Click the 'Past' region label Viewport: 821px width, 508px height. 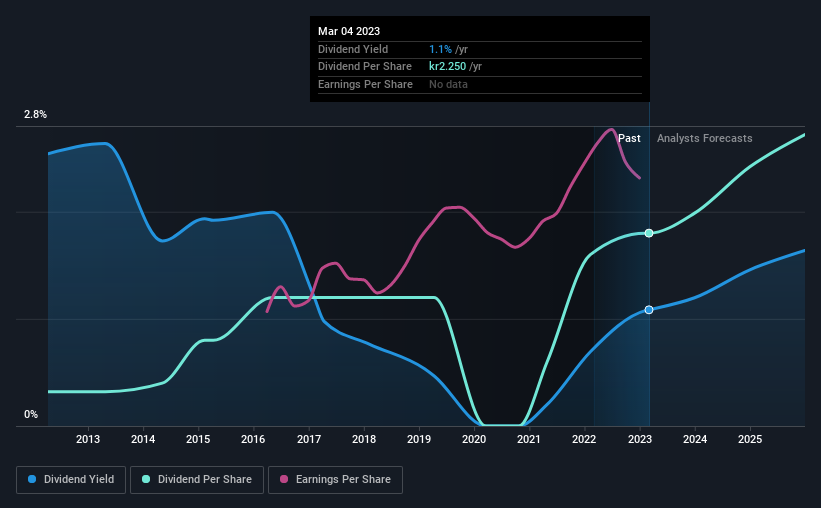pyautogui.click(x=629, y=138)
